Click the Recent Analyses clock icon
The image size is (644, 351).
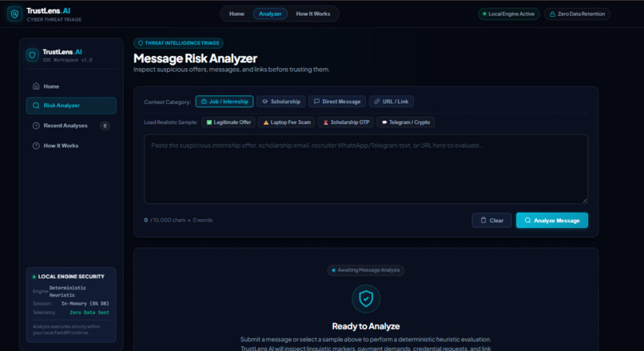tap(36, 126)
